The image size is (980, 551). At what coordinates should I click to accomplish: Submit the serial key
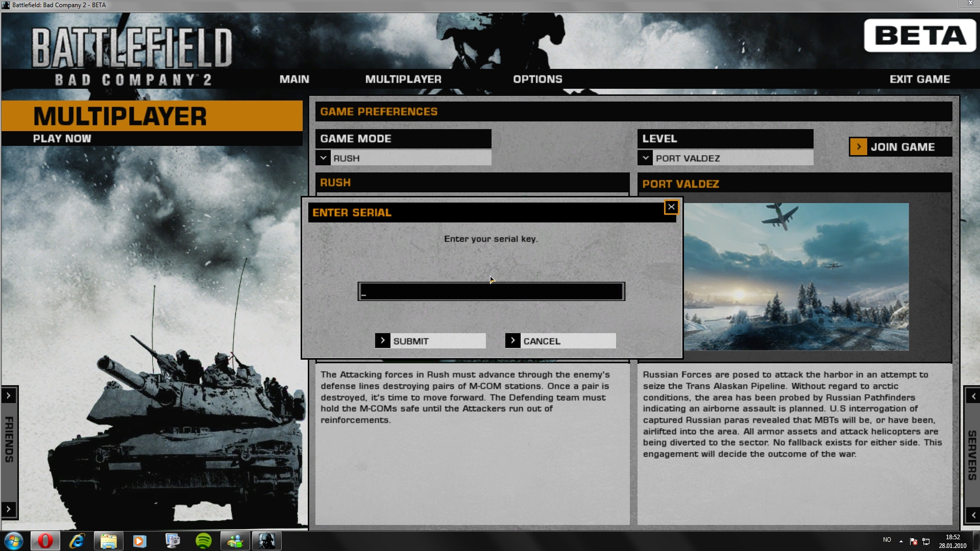430,341
